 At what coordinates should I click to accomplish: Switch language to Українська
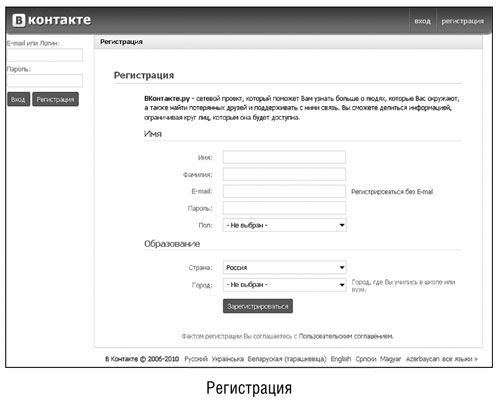coord(228,359)
